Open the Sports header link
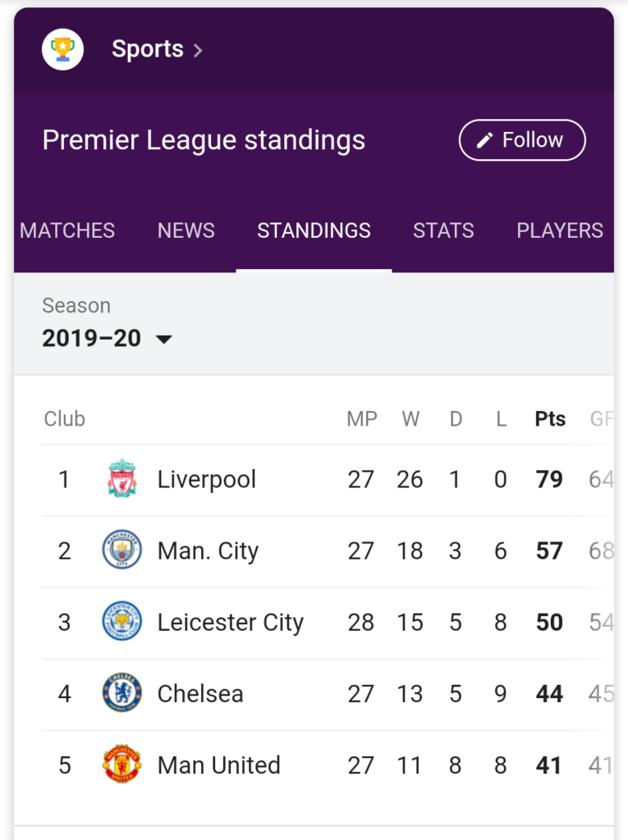The width and height of the screenshot is (628, 840). (148, 49)
